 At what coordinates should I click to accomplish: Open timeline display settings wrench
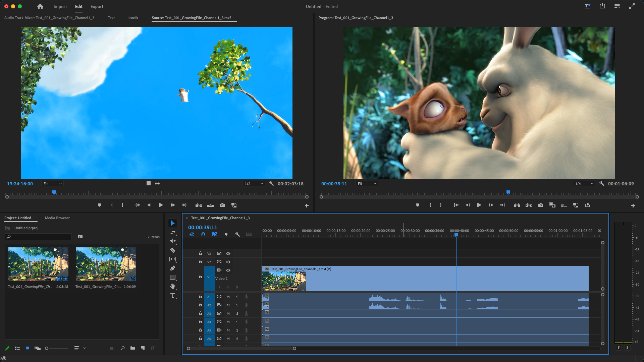pos(237,234)
